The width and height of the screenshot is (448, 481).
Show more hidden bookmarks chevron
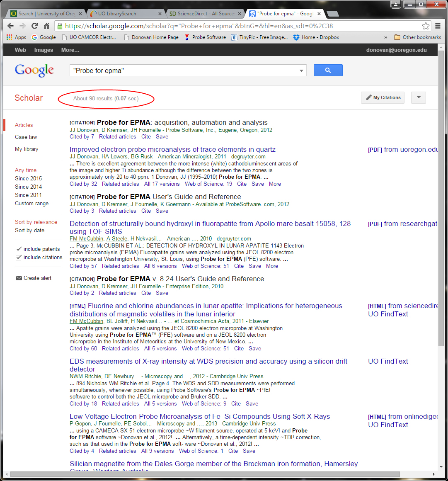[x=386, y=37]
